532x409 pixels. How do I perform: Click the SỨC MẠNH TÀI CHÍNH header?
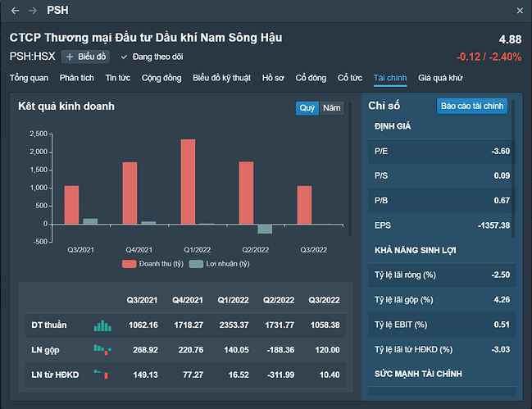tap(418, 374)
